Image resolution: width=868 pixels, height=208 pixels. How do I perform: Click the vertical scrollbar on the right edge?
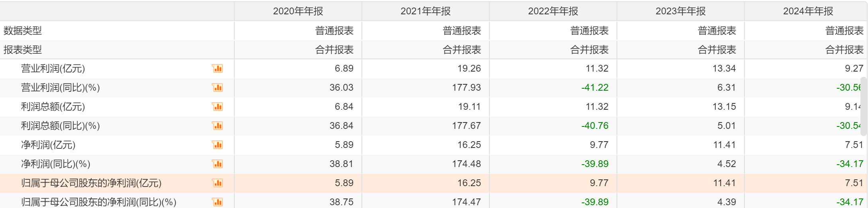click(864, 107)
